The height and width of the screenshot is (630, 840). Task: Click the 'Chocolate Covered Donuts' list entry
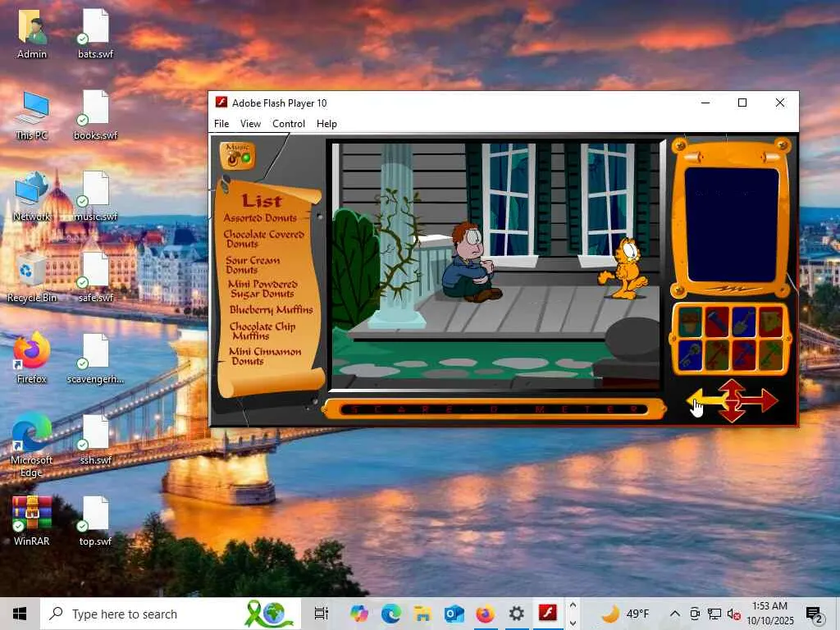tap(263, 239)
